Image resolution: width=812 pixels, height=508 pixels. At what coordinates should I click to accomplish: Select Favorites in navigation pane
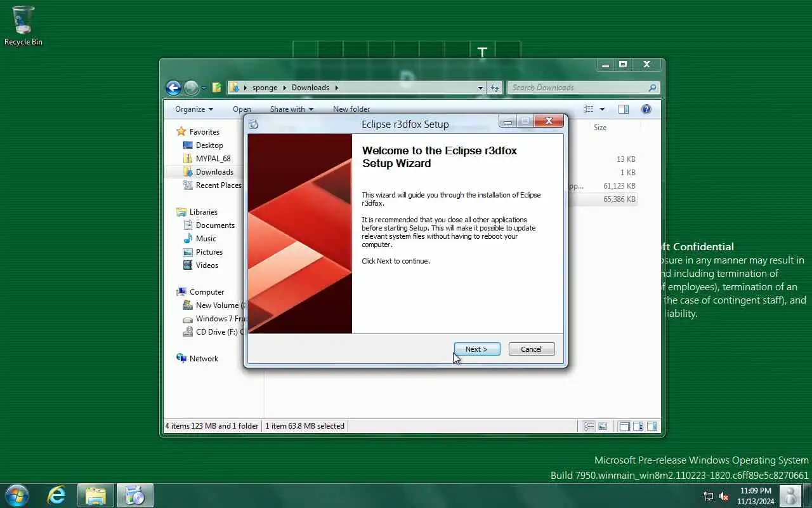[x=198, y=131]
